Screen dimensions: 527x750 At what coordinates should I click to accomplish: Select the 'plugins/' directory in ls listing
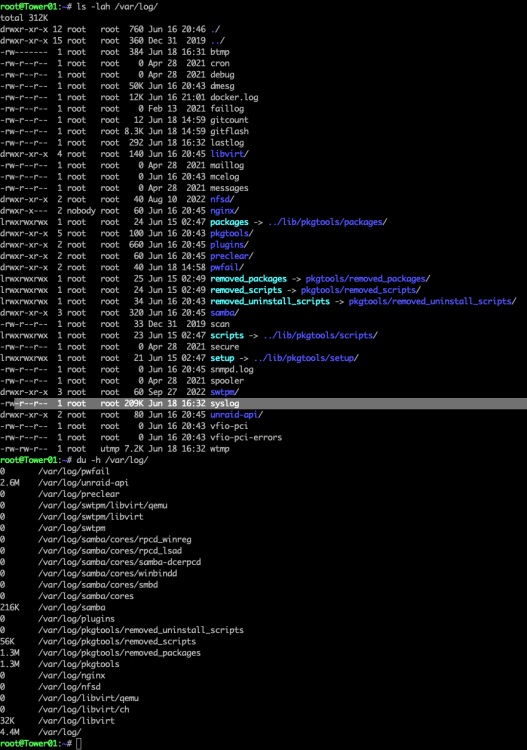(230, 245)
